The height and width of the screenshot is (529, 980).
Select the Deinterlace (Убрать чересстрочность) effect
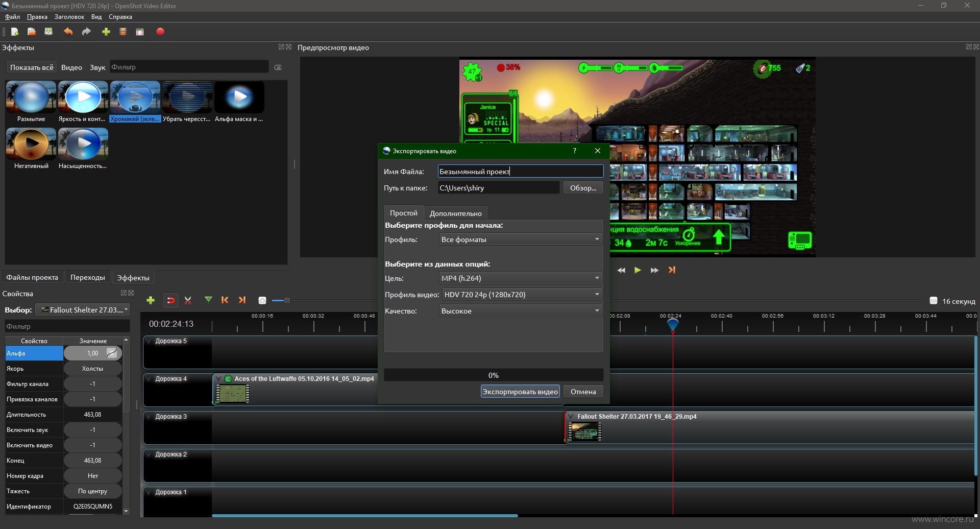click(x=187, y=102)
